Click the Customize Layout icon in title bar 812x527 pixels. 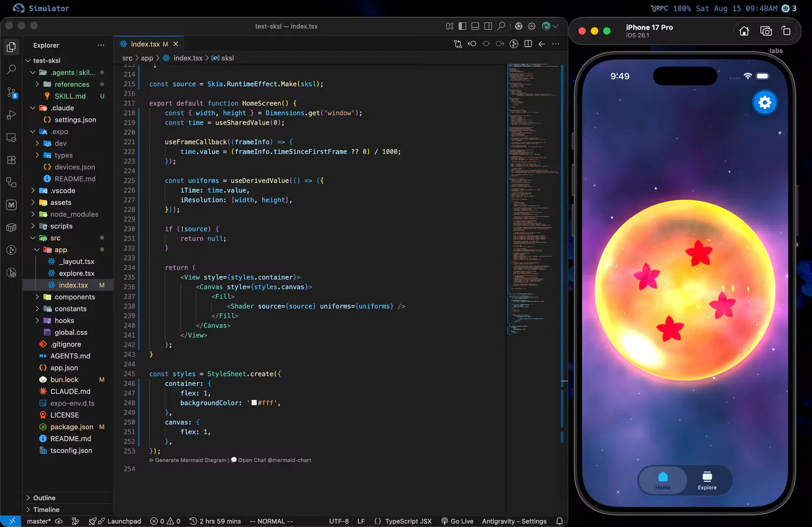click(450, 26)
